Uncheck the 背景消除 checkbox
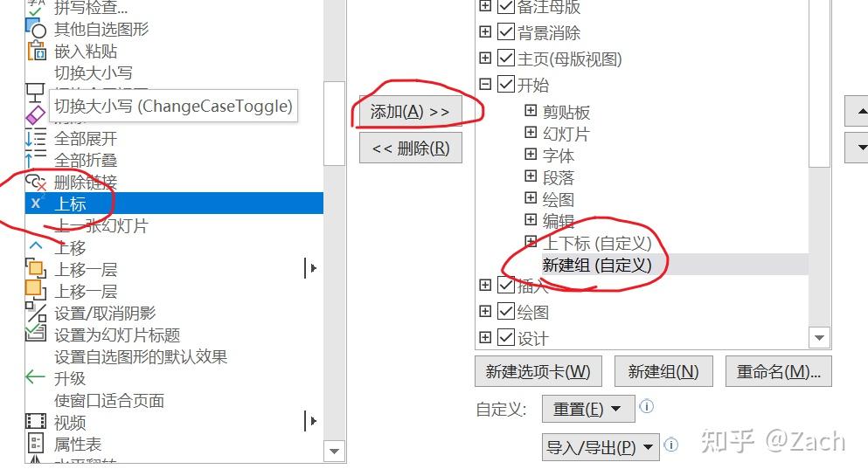868x476 pixels. tap(506, 31)
